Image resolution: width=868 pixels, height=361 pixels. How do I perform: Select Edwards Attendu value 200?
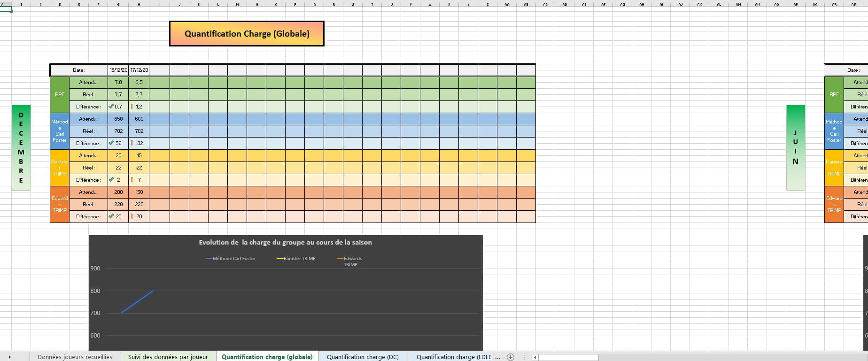coord(118,192)
